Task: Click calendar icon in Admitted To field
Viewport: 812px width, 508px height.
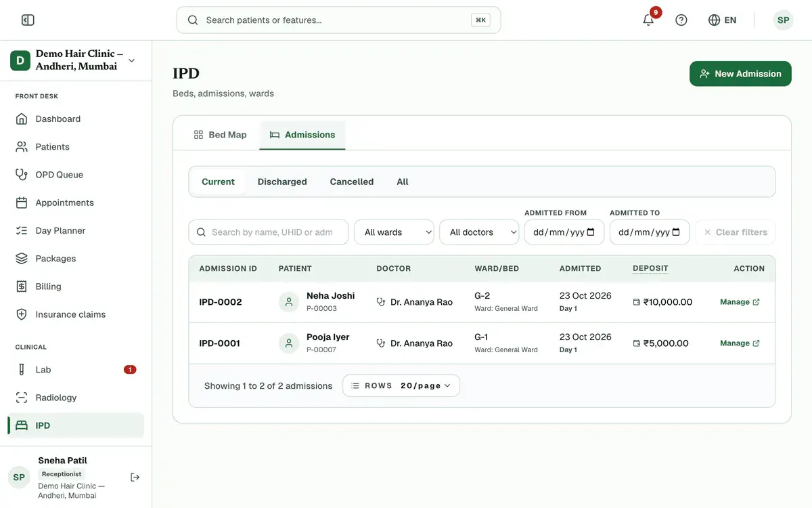Action: 676,232
